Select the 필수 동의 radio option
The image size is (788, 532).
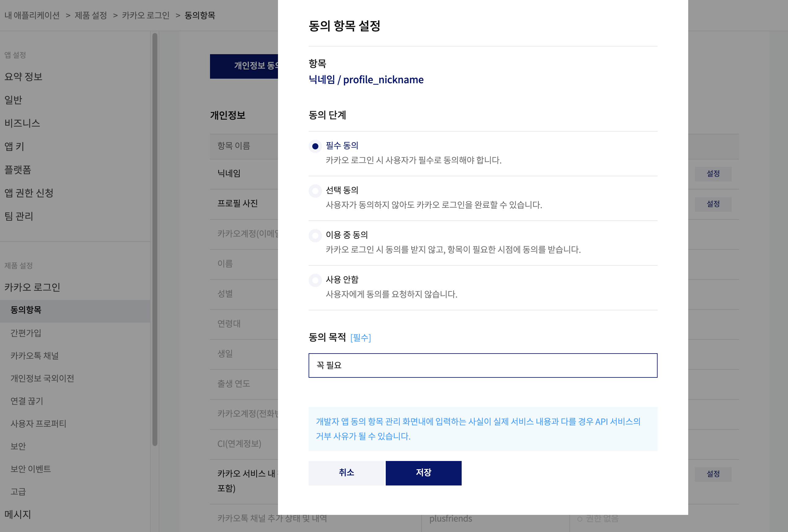315,146
